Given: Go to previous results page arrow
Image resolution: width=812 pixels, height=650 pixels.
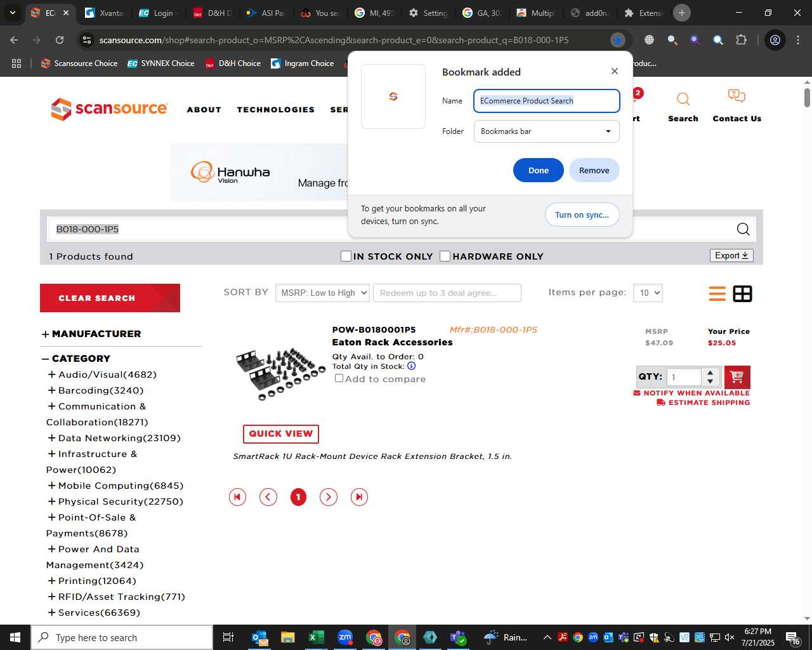Looking at the screenshot, I should coord(268,497).
